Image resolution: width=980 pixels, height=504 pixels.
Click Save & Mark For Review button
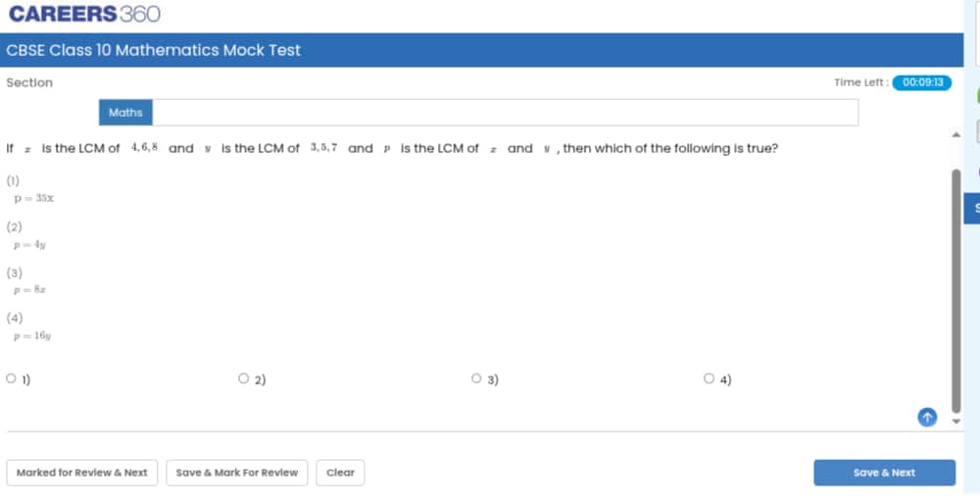237,473
